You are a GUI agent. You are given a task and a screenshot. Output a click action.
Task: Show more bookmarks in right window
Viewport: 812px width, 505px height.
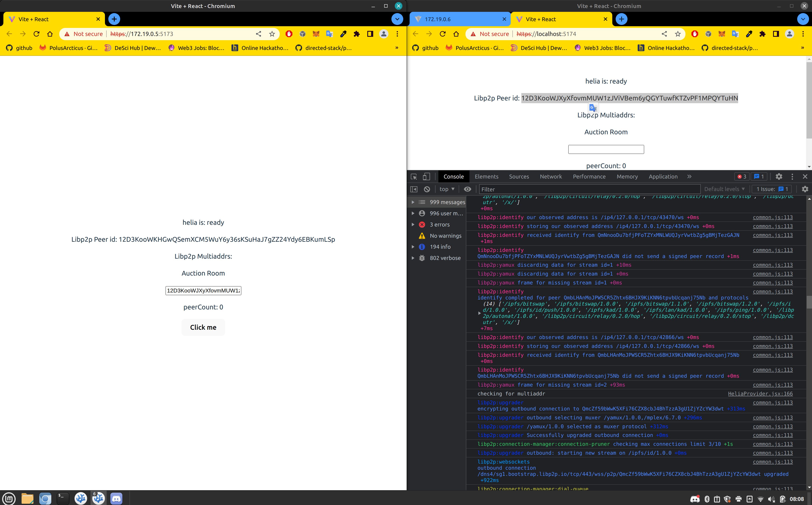[803, 48]
